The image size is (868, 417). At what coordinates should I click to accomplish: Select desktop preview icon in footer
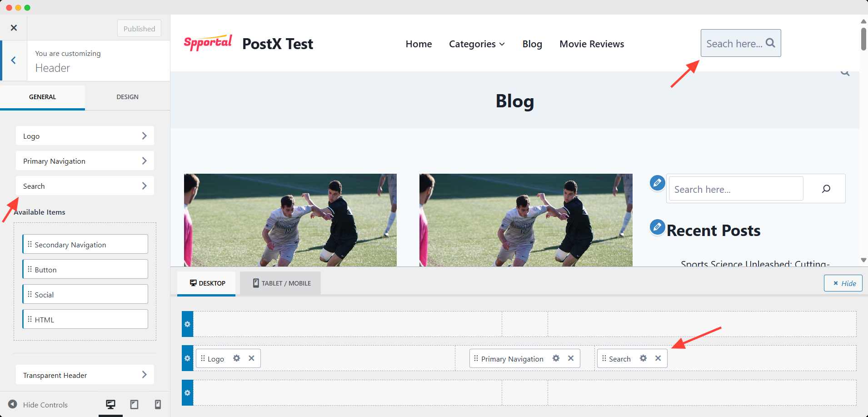pos(110,404)
